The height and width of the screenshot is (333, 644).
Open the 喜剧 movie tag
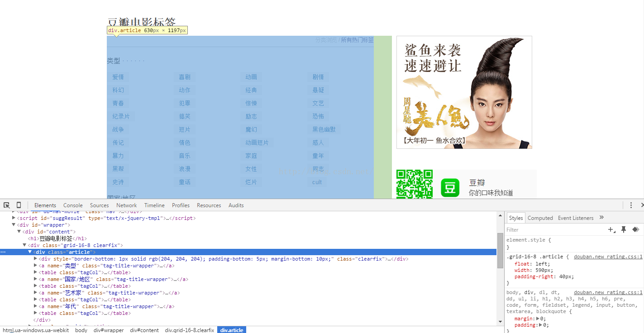pos(185,77)
